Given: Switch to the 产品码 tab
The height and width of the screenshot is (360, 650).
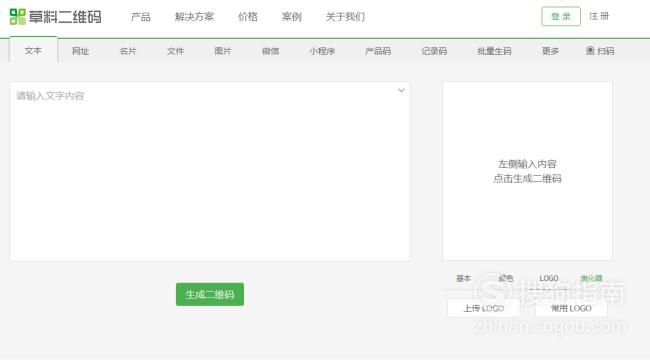Looking at the screenshot, I should pyautogui.click(x=378, y=51).
